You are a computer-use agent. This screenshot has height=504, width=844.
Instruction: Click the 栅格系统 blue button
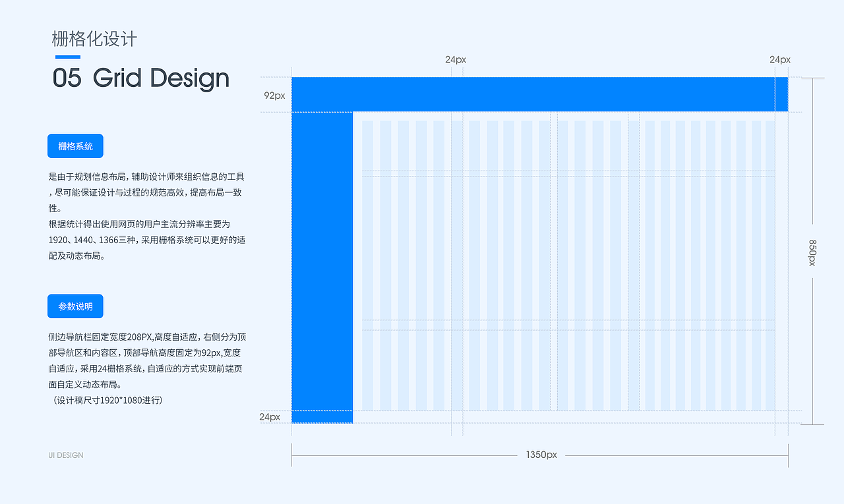coord(75,146)
